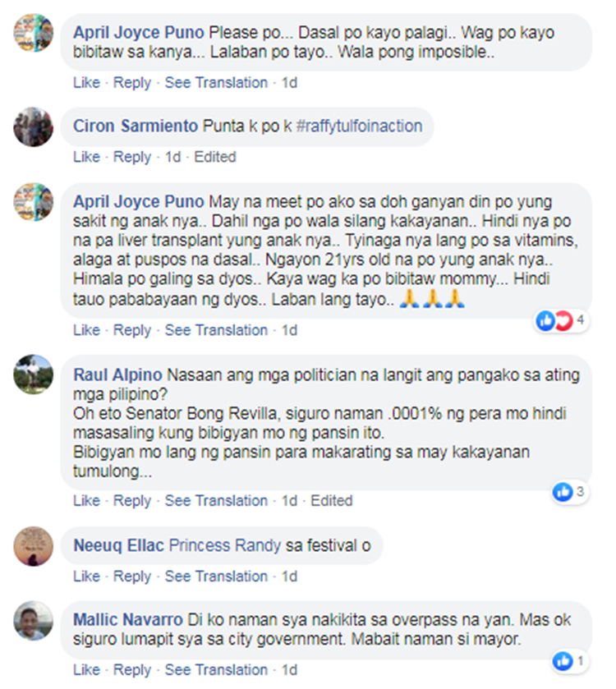
Task: Reply to Neeuq Ellac's comment
Action: (x=132, y=576)
